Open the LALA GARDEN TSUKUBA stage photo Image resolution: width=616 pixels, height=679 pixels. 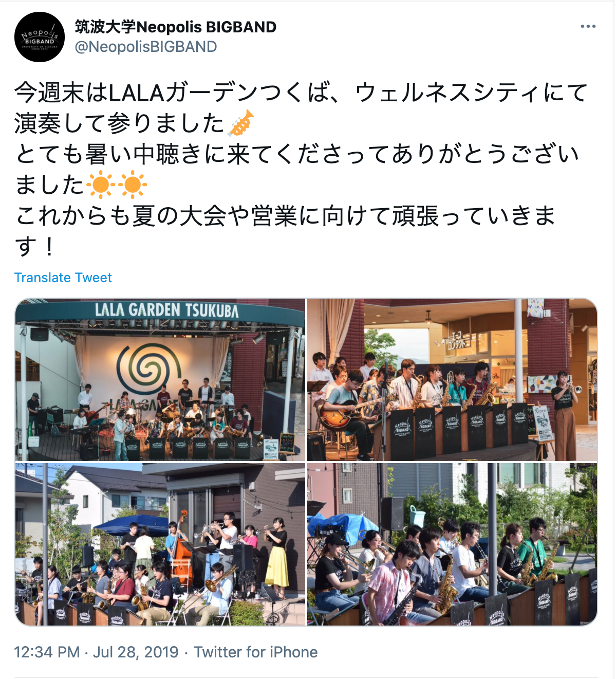pos(160,380)
